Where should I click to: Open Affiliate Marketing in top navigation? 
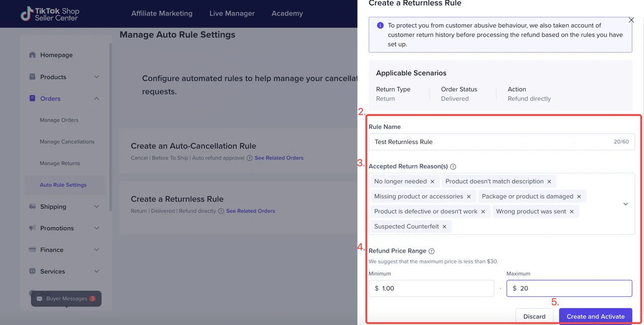point(162,14)
